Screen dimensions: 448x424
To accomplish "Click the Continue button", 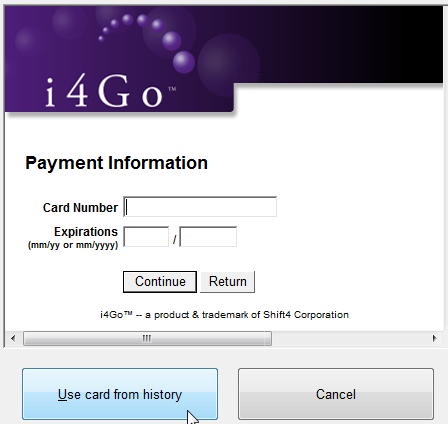I will tap(160, 282).
